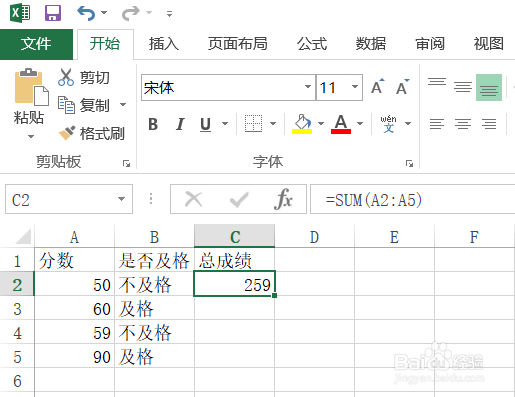Screen dimensions: 515x397
Task: Expand the font name dropdown arrow
Action: pos(308,87)
